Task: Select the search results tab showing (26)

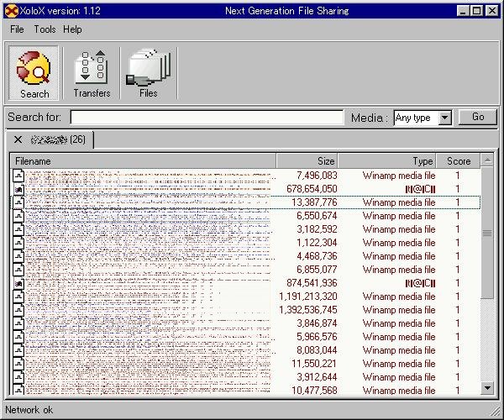Action: pos(50,139)
